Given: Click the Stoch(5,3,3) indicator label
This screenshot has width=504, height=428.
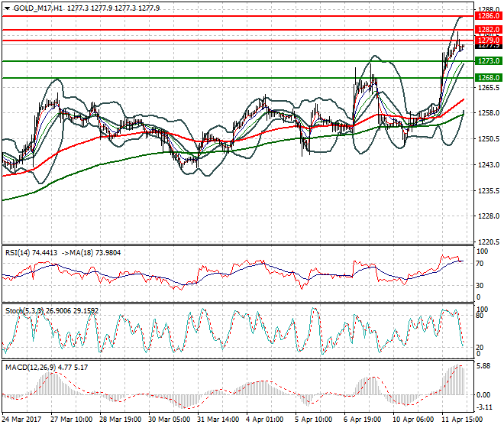Looking at the screenshot, I should (24, 311).
